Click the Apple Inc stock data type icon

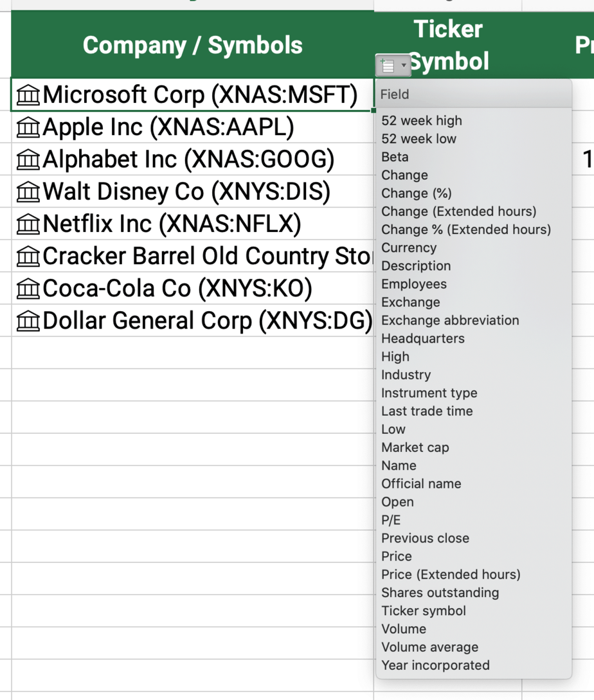point(28,127)
